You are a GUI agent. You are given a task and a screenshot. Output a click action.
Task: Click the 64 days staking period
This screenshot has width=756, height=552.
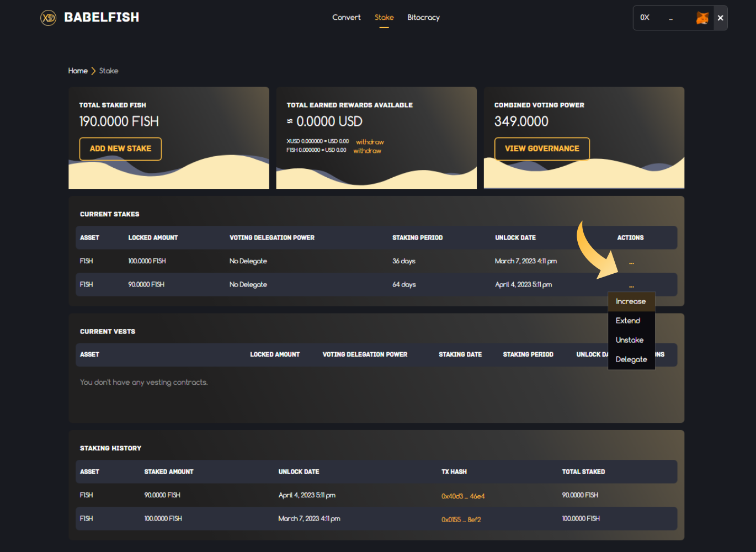pos(404,285)
